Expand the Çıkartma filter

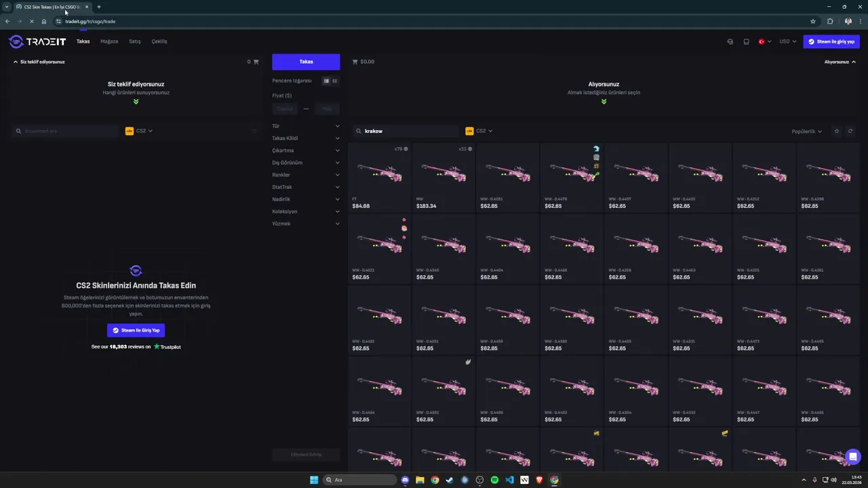pos(306,150)
